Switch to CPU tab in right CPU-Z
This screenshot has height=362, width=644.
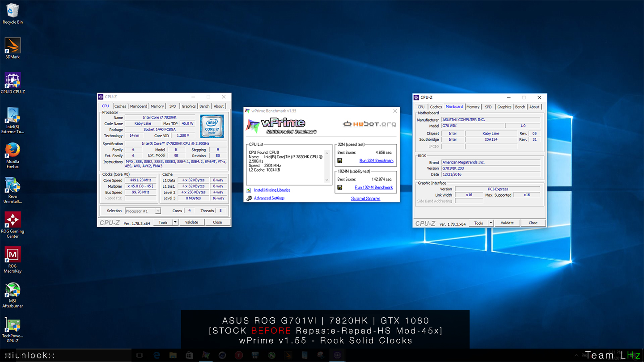(421, 107)
